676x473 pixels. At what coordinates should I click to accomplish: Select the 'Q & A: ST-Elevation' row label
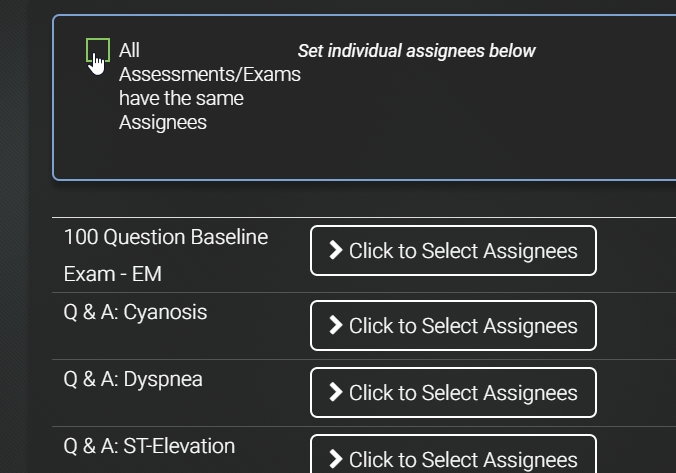tap(149, 446)
